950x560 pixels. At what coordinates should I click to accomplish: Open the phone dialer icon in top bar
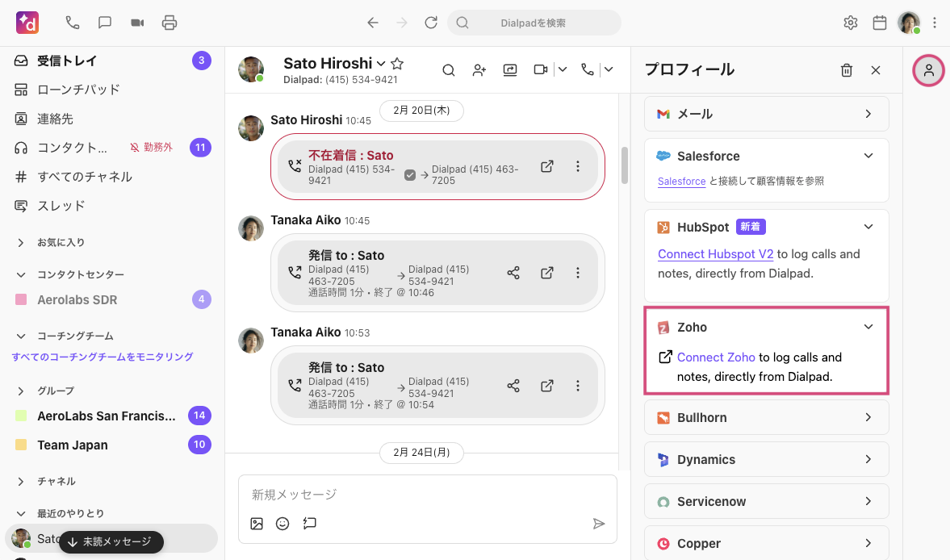click(x=73, y=23)
